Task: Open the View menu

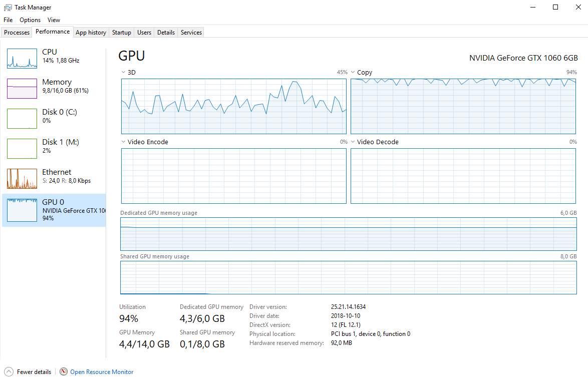Action: click(x=54, y=20)
